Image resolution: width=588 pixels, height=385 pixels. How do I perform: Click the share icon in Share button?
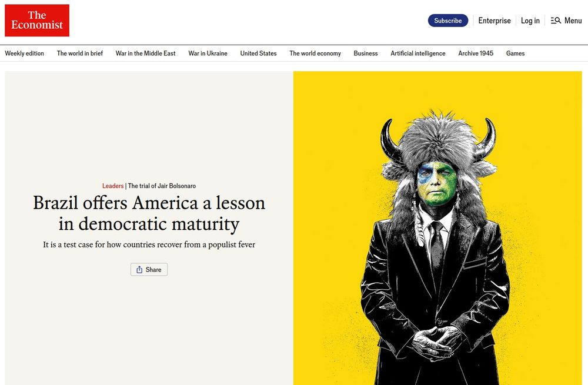(139, 270)
